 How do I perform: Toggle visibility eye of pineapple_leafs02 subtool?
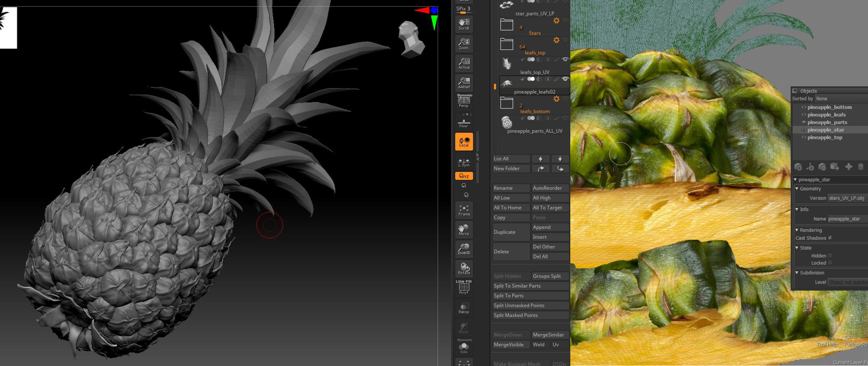tap(565, 79)
